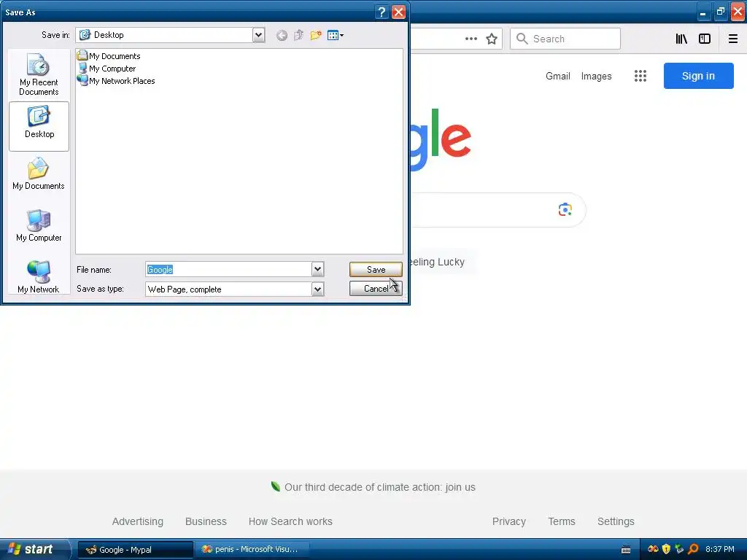The width and height of the screenshot is (747, 560).
Task: Search by image with Google Lens icon
Action: 565,209
